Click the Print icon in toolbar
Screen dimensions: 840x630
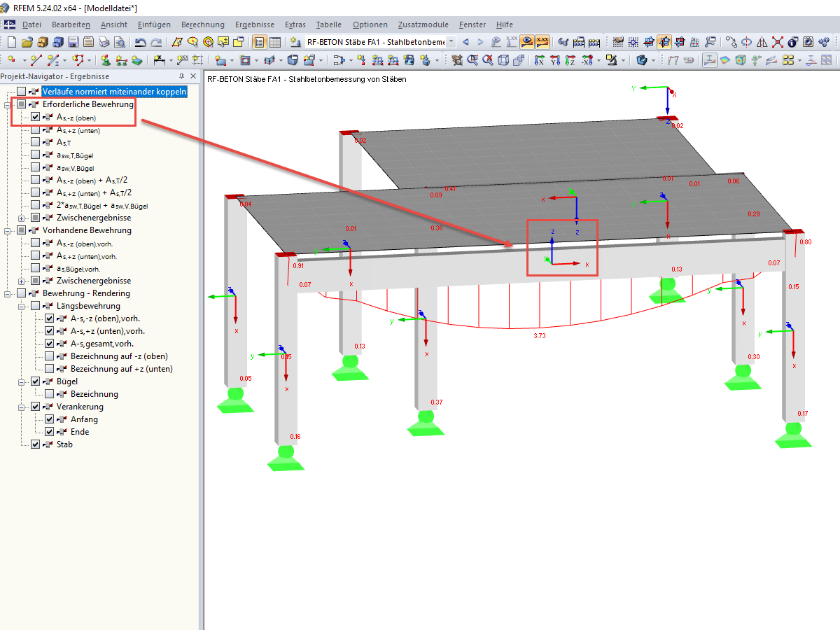tap(104, 42)
